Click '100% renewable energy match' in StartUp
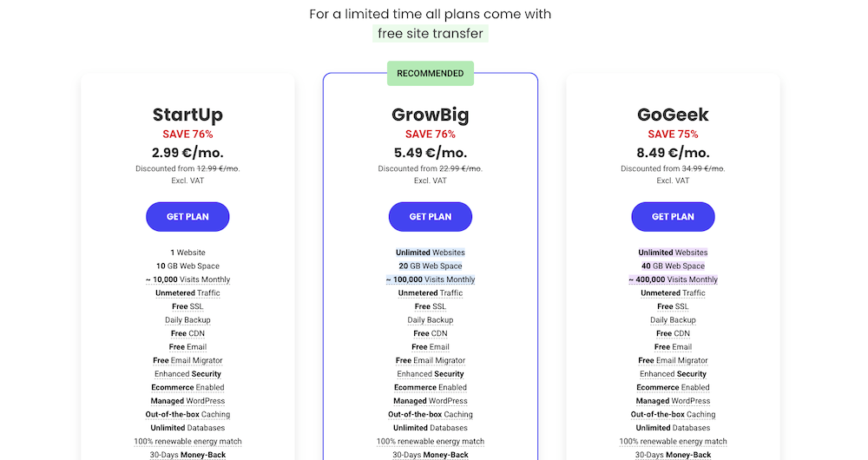The height and width of the screenshot is (460, 868). (187, 442)
